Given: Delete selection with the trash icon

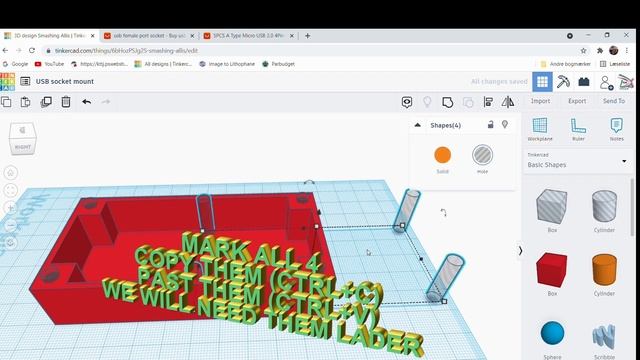Looking at the screenshot, I should coord(66,102).
